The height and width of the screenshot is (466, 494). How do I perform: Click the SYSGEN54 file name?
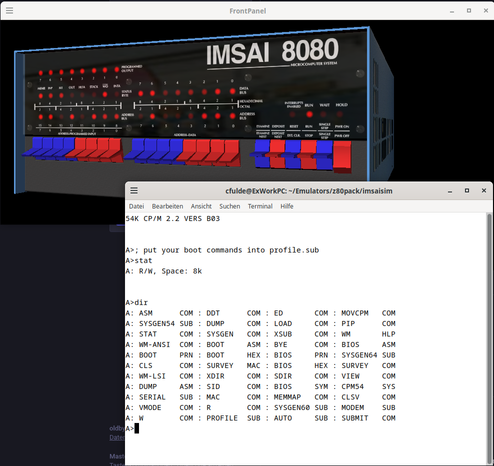pos(157,324)
